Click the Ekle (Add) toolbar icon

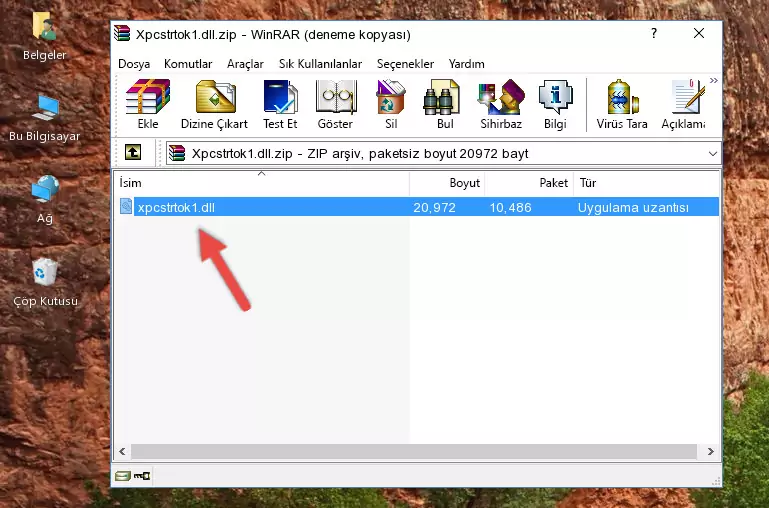148,104
